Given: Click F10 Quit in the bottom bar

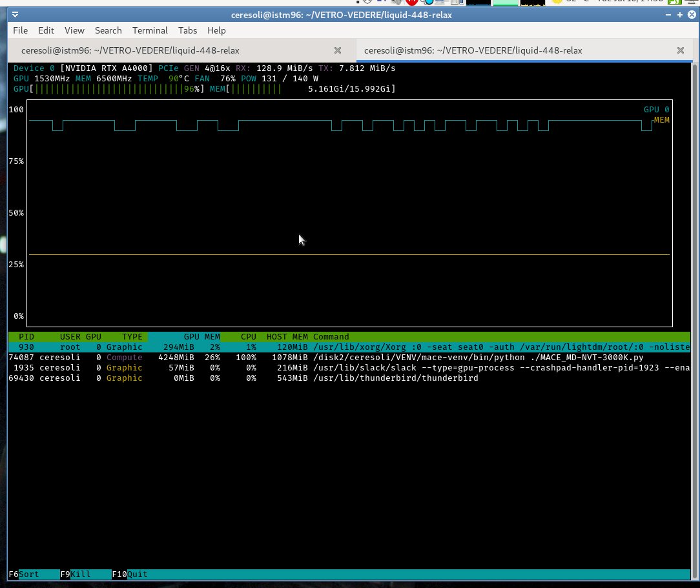Looking at the screenshot, I should pyautogui.click(x=129, y=574).
